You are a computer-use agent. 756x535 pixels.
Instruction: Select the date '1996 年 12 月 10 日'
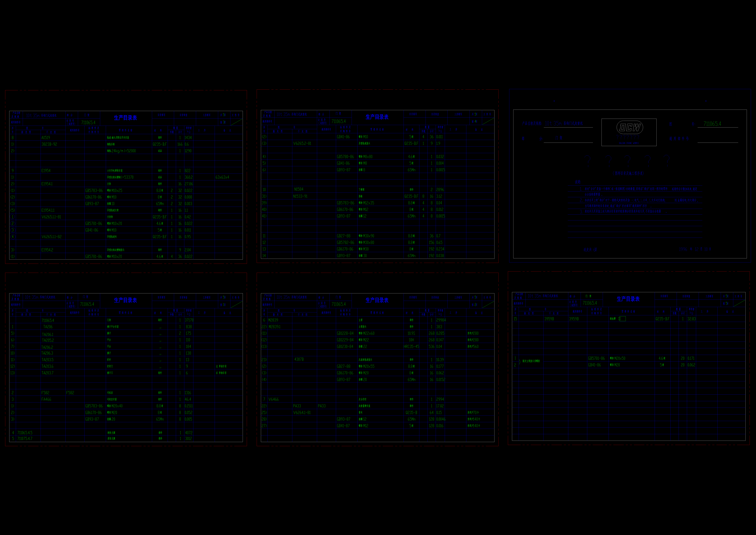tap(695, 249)
